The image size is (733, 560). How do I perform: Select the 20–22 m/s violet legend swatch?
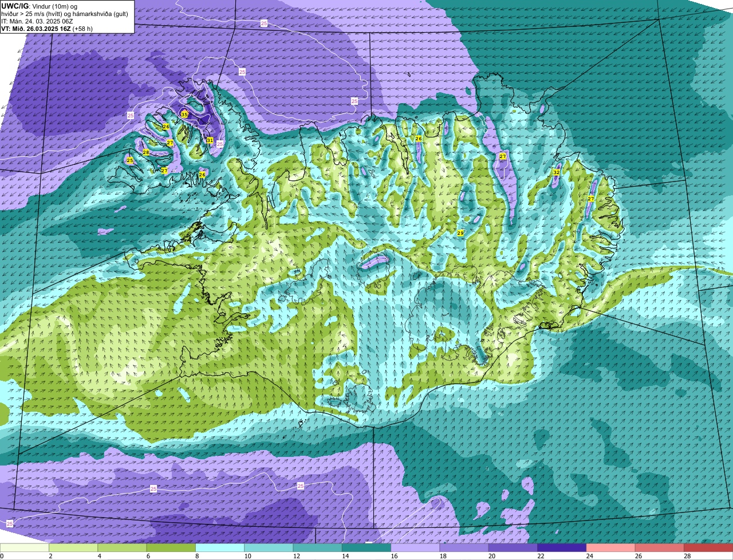(513, 547)
